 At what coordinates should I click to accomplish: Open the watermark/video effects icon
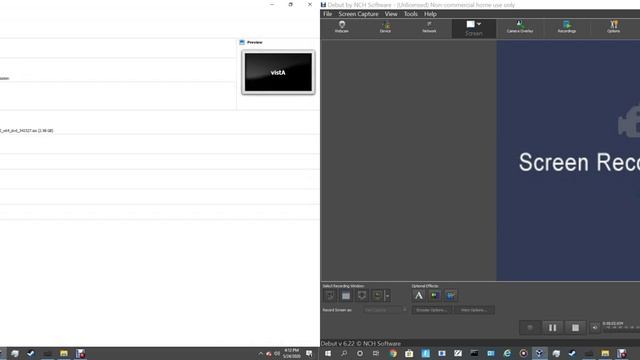[451, 296]
